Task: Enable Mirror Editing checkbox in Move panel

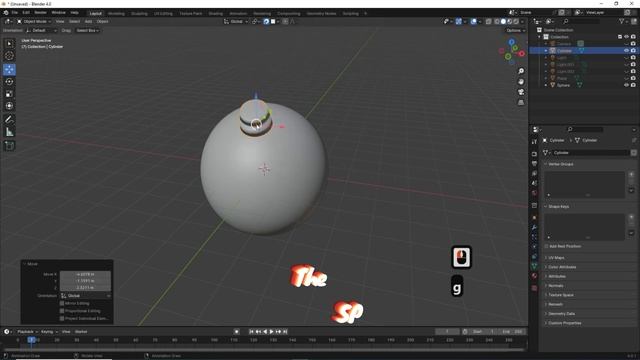Action: click(62, 304)
